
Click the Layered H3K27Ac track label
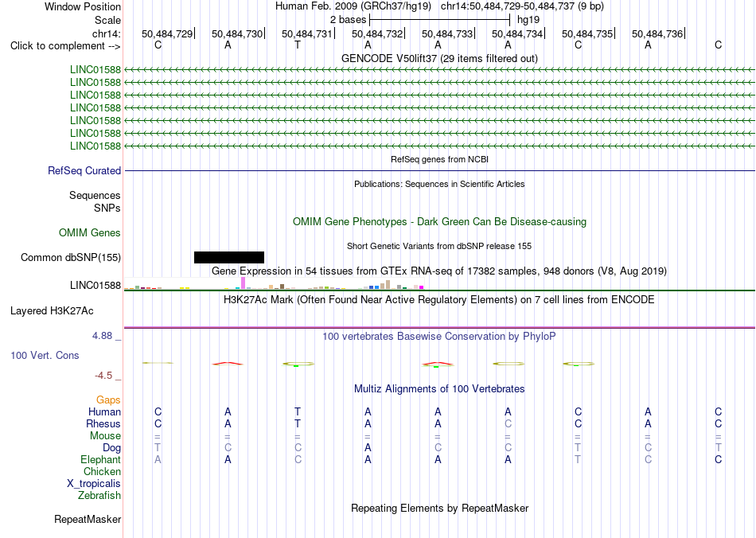click(x=52, y=311)
